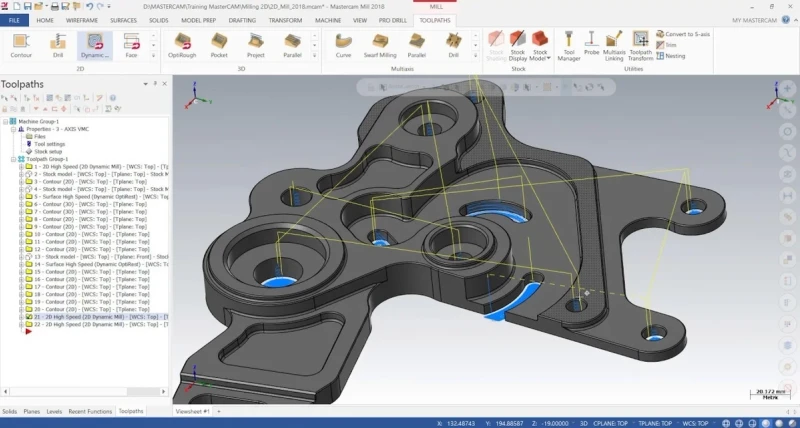This screenshot has height=428, width=800.
Task: Switch to the Levels manager tab
Action: coord(54,411)
